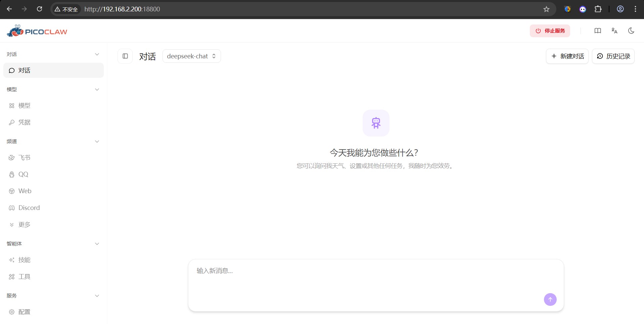Screen dimensions: 644x324
Task: Open 技能 skills page
Action: 53,260
